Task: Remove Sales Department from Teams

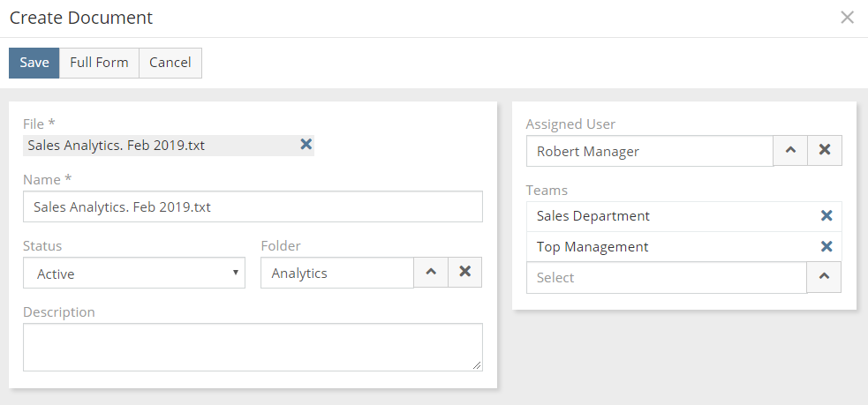Action: pyautogui.click(x=826, y=216)
